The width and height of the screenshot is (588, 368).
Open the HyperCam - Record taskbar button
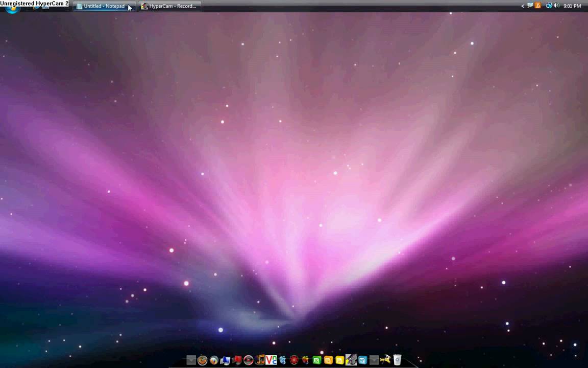point(169,6)
